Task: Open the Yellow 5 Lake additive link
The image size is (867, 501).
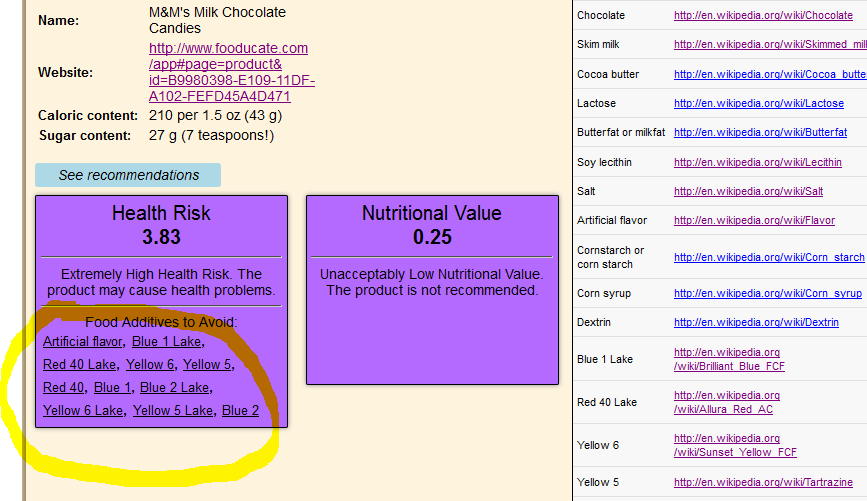Action: 173,410
